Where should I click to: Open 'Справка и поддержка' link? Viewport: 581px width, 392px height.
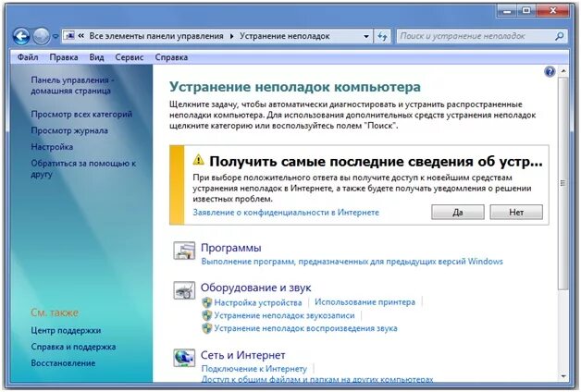[73, 347]
